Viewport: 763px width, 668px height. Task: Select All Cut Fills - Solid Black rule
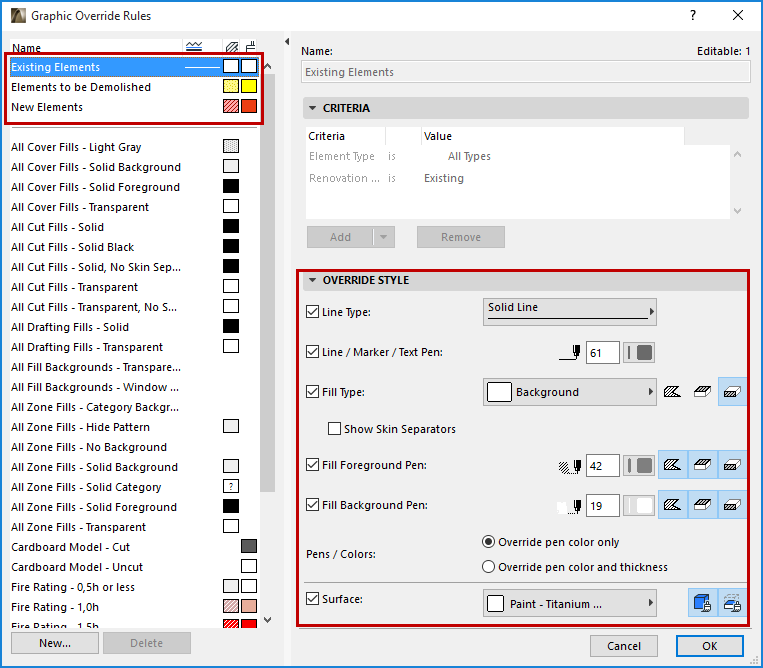(x=133, y=247)
